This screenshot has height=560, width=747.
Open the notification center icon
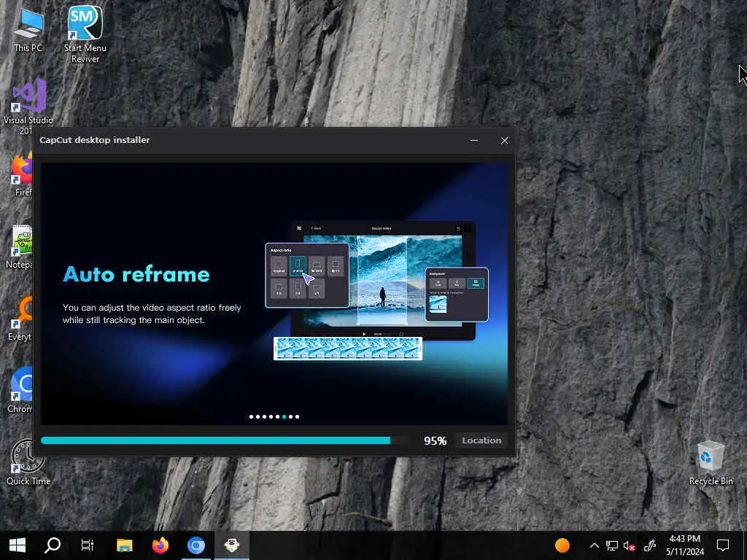pyautogui.click(x=723, y=545)
